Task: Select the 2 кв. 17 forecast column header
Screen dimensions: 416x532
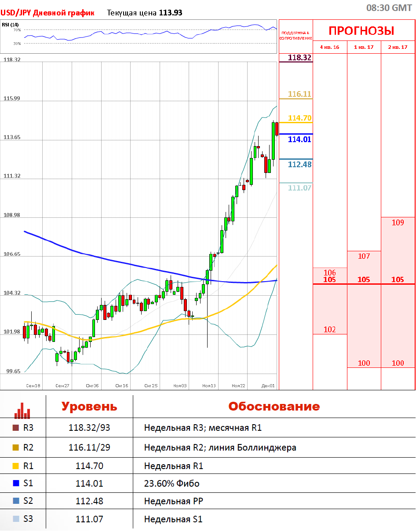Action: point(398,47)
